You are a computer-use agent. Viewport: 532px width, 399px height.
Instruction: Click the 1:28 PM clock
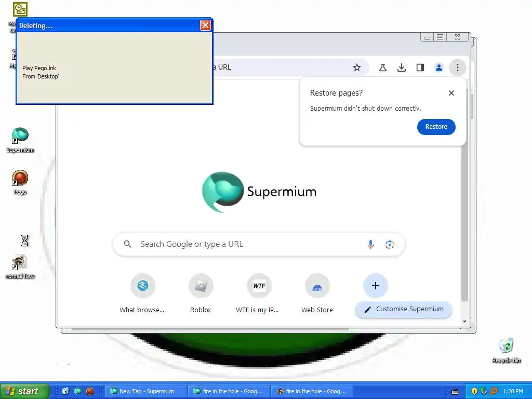513,392
